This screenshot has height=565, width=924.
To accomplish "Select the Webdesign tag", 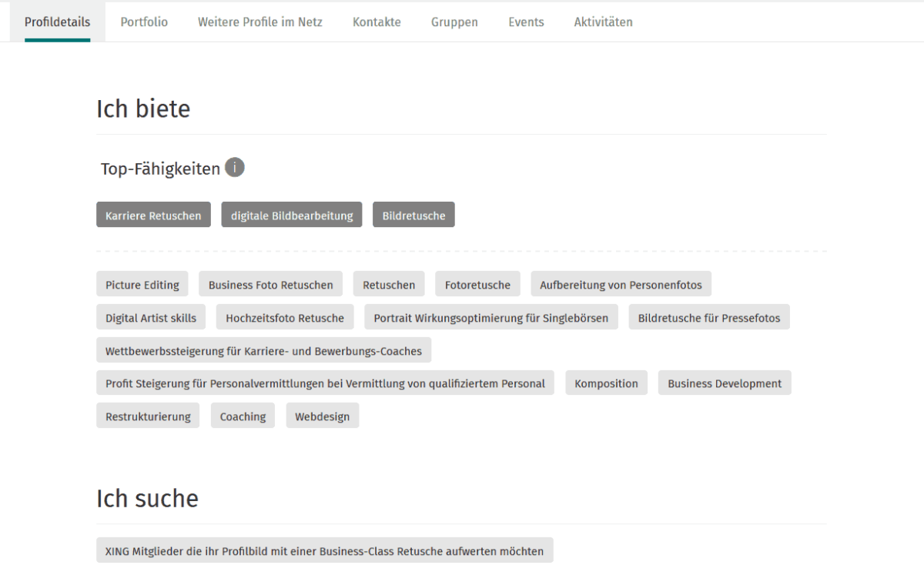I will [x=322, y=416].
